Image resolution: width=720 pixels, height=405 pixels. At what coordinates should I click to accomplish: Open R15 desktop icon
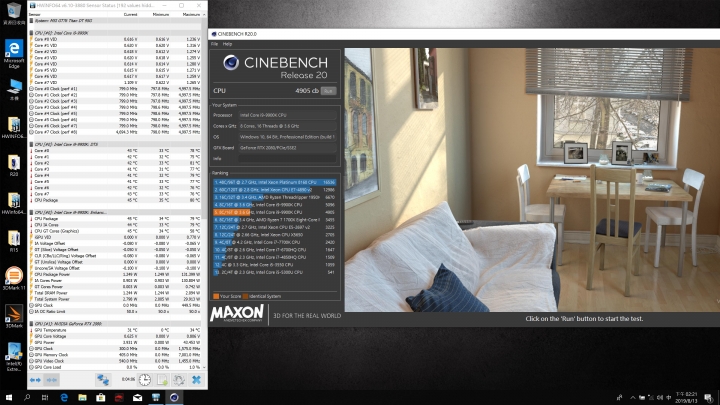click(x=14, y=242)
